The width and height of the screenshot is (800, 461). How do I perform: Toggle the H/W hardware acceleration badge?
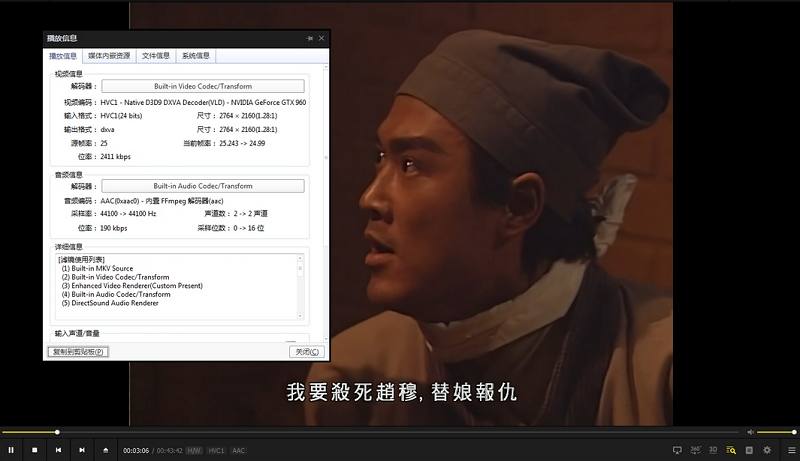pos(194,451)
